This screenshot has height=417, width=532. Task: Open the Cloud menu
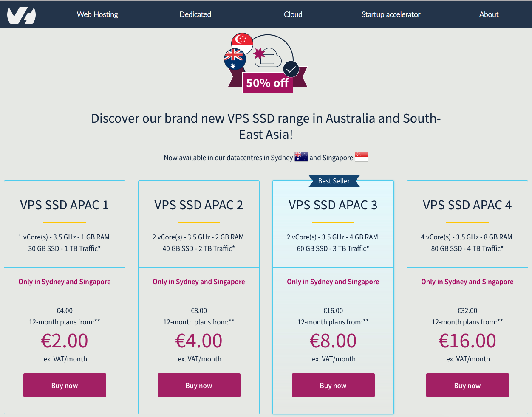coord(293,14)
